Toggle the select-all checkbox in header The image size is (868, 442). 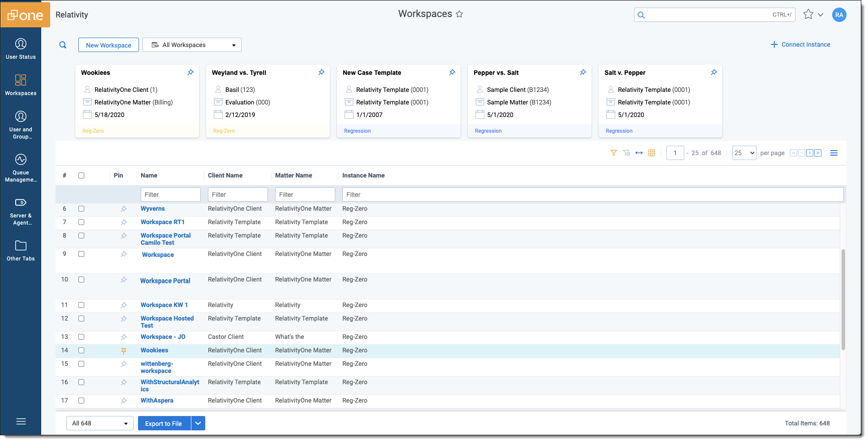(81, 175)
